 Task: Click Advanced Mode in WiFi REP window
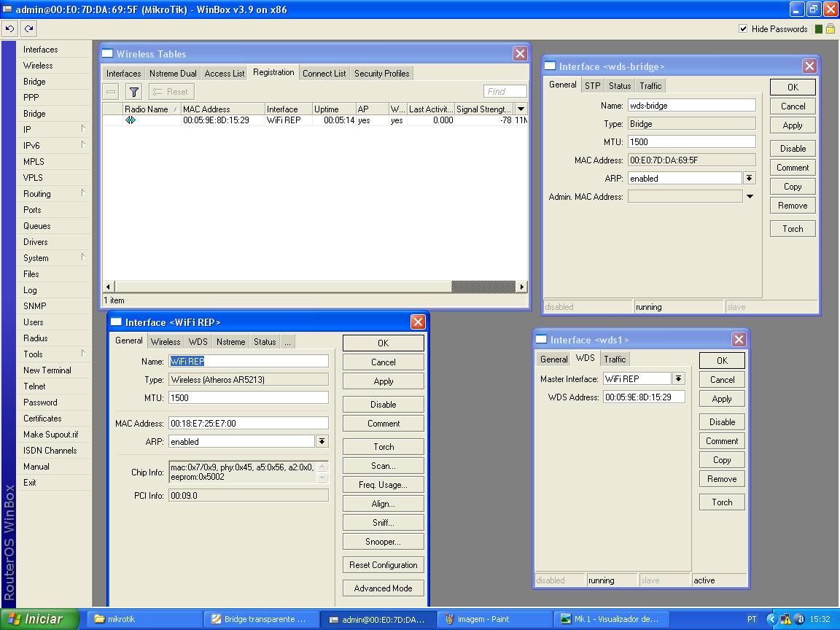(384, 588)
